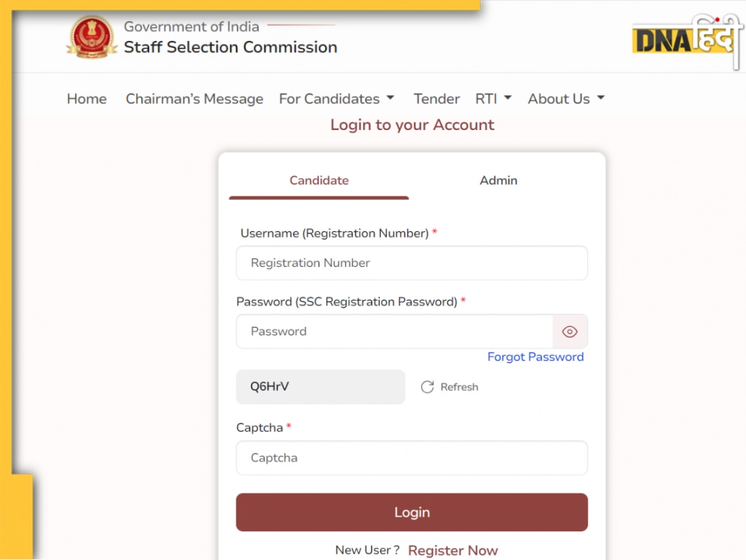This screenshot has height=560, width=746.
Task: Click the Registration Number input field
Action: 412,263
